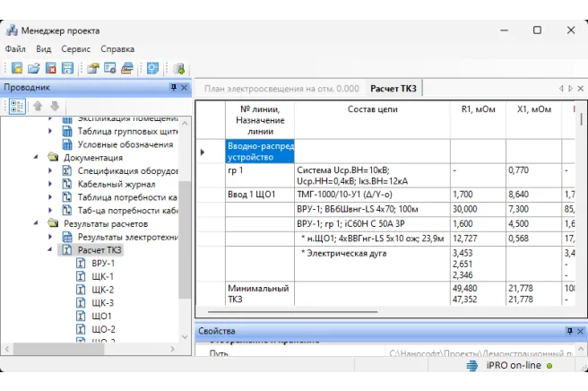The width and height of the screenshot is (588, 391).
Task: Click the Open project folder icon
Action: [33, 68]
